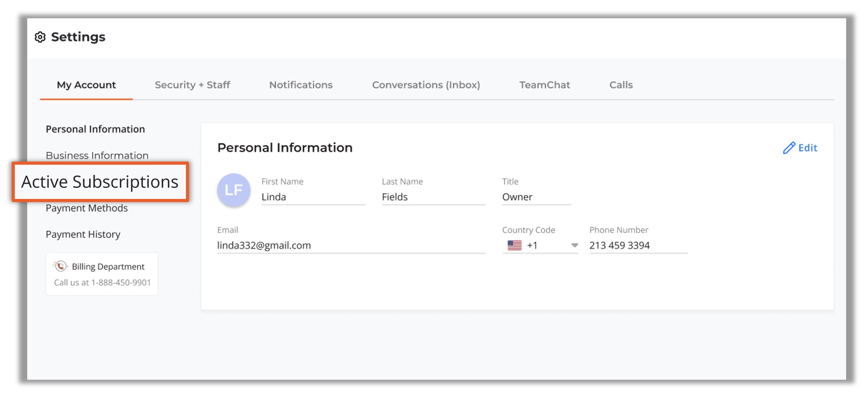Image resolution: width=868 pixels, height=398 pixels.
Task: Switch to the My Account tab
Action: [x=86, y=85]
